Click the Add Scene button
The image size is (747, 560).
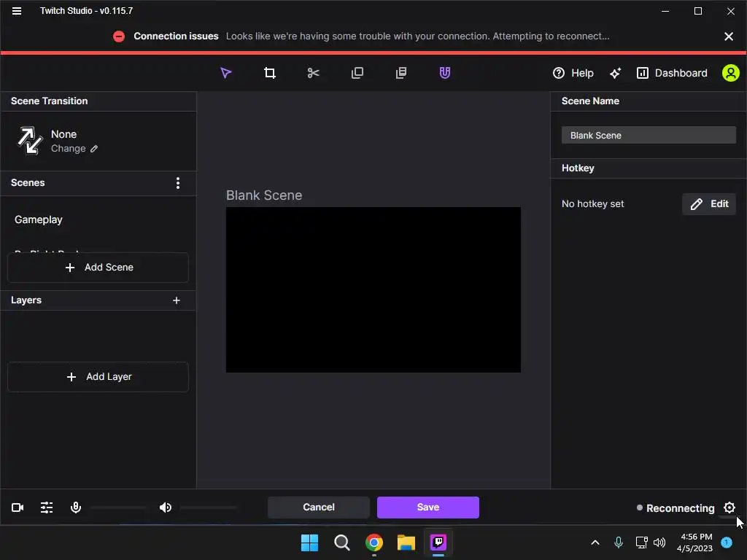(98, 267)
